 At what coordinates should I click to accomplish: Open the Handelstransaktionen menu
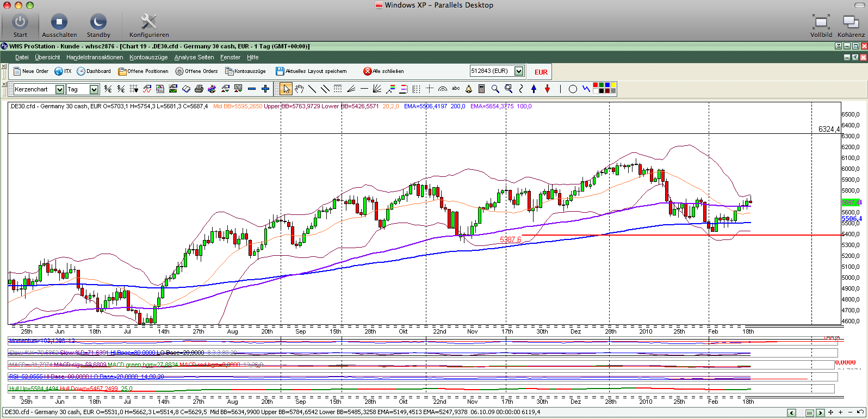(95, 57)
